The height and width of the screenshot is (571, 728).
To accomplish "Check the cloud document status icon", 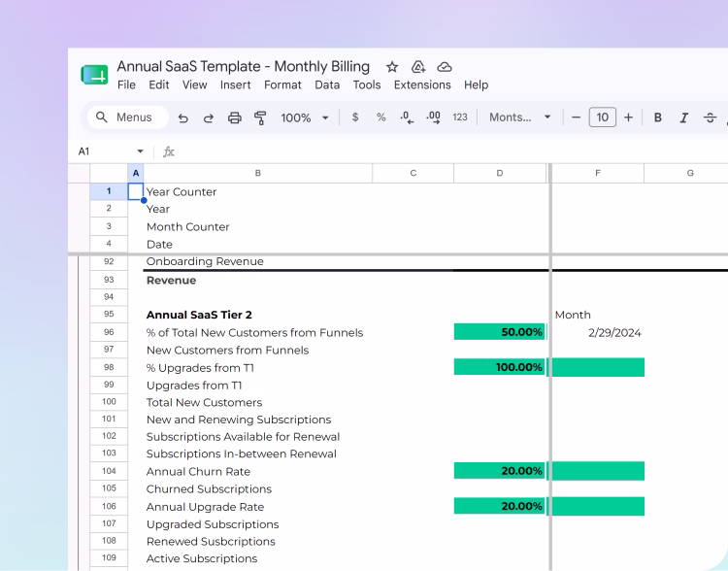I will click(x=445, y=67).
